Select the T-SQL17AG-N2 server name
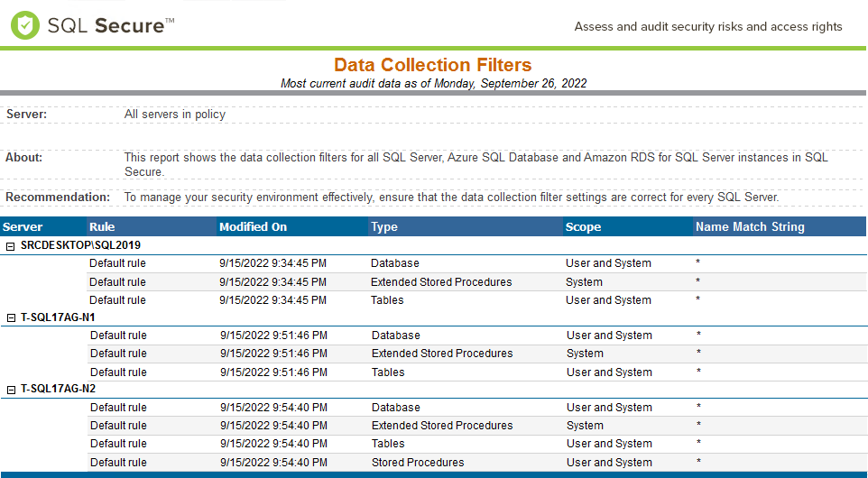 [x=58, y=390]
